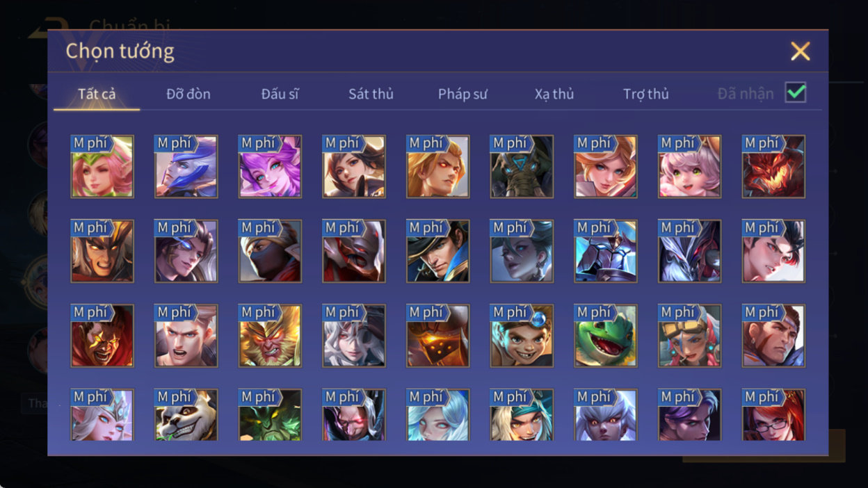Select the panda hero portrait
Viewport: 868px width, 488px height.
[x=186, y=415]
